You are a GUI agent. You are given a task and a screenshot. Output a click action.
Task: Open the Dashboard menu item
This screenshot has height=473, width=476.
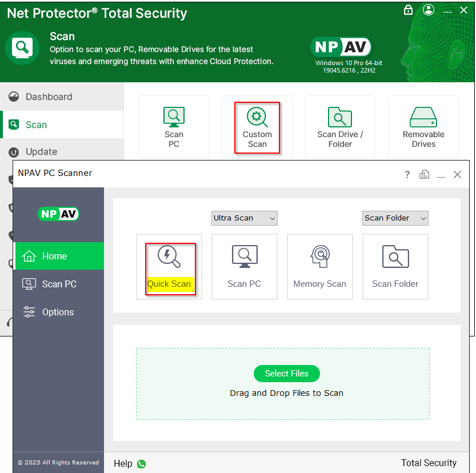(49, 97)
